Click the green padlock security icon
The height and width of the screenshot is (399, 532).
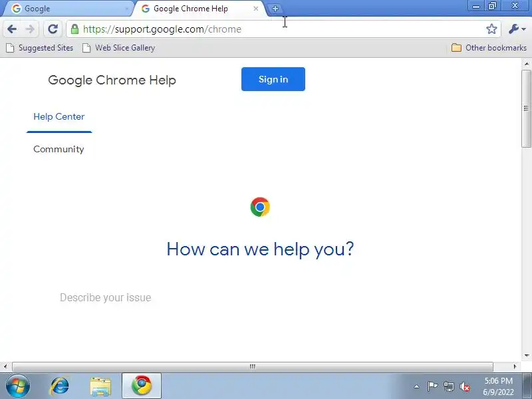74,29
